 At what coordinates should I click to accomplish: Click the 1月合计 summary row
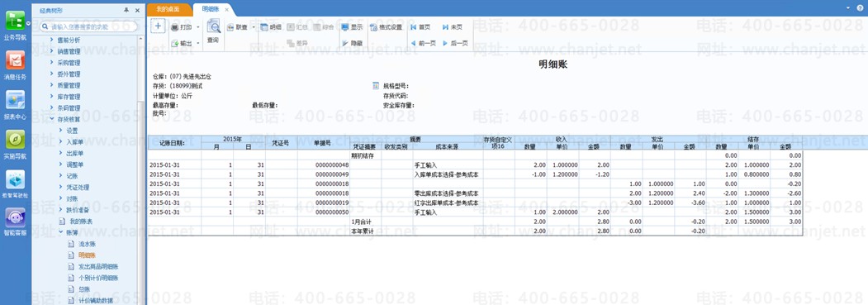[x=475, y=222]
